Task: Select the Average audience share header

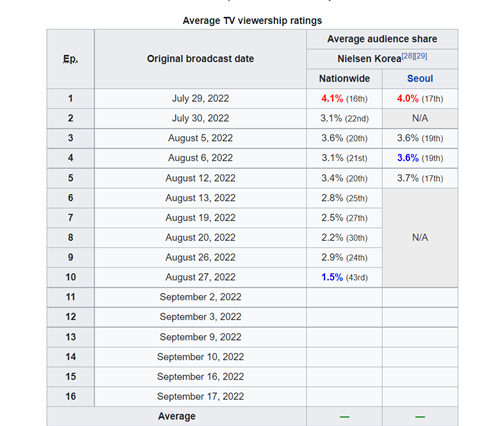Action: 382,39
